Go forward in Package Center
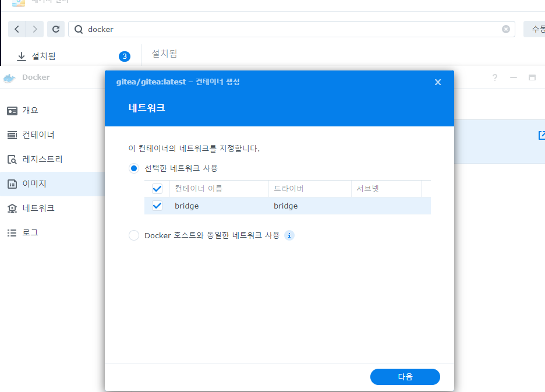This screenshot has height=392, width=545. pos(35,29)
